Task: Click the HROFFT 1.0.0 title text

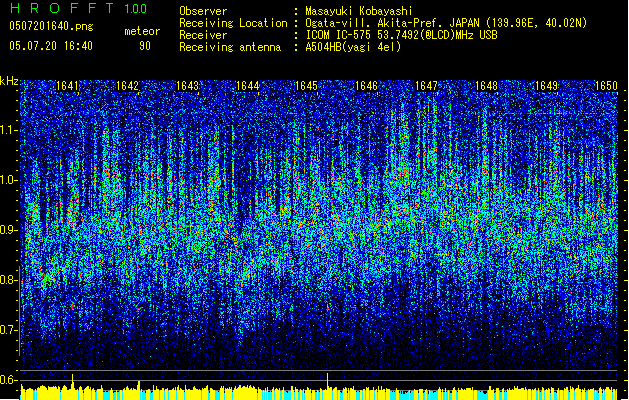Action: [x=78, y=8]
